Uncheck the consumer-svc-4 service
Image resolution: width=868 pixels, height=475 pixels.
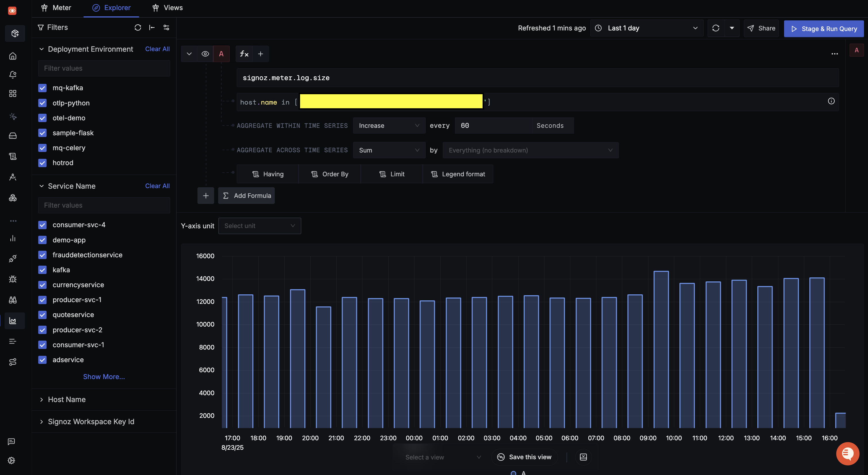click(x=42, y=225)
